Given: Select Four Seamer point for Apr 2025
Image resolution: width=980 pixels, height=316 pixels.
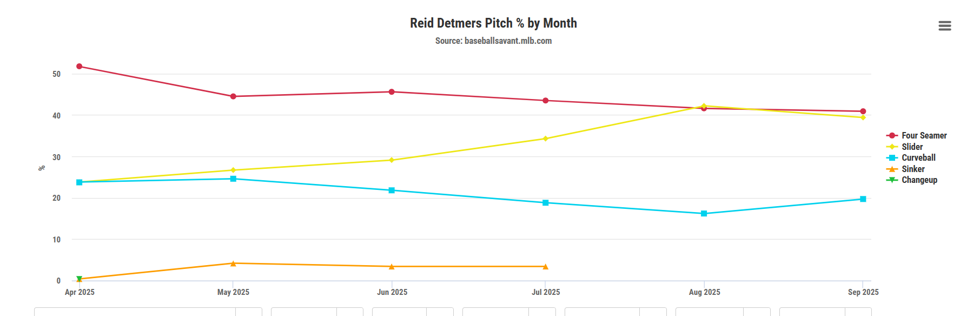Looking at the screenshot, I should point(80,67).
